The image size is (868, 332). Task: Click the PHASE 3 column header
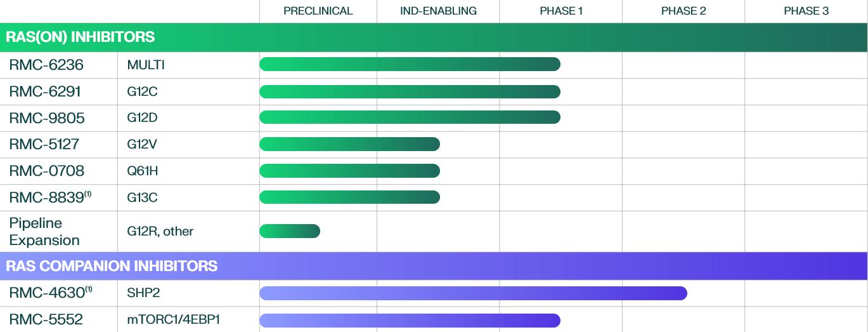coord(806,11)
